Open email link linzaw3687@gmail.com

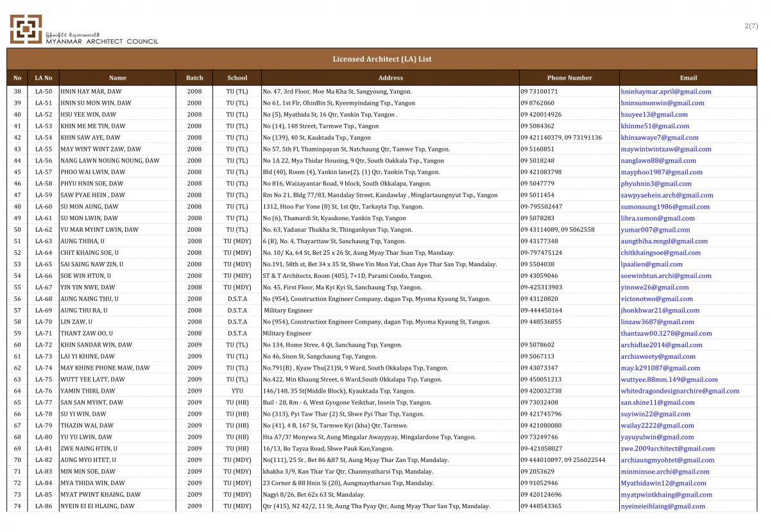pyautogui.click(x=657, y=322)
